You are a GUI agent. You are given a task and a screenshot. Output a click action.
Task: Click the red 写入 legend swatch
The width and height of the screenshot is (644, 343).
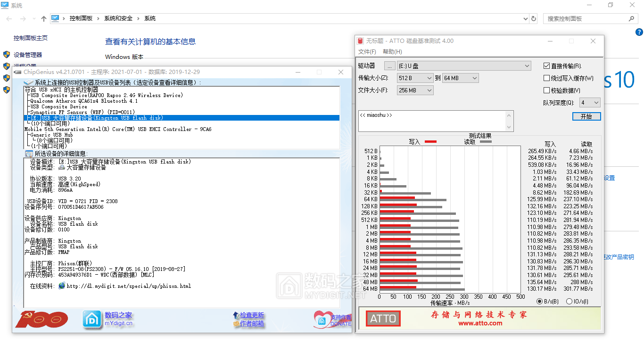(430, 142)
